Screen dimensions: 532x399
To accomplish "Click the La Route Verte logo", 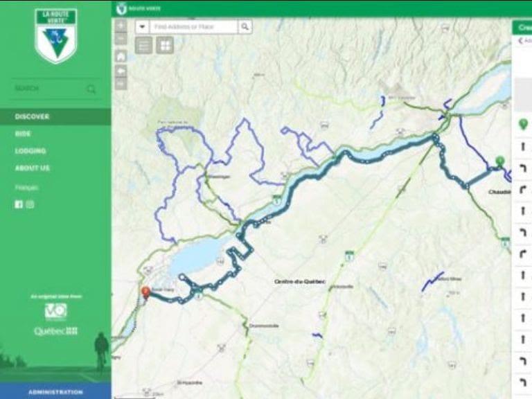I will pos(55,36).
